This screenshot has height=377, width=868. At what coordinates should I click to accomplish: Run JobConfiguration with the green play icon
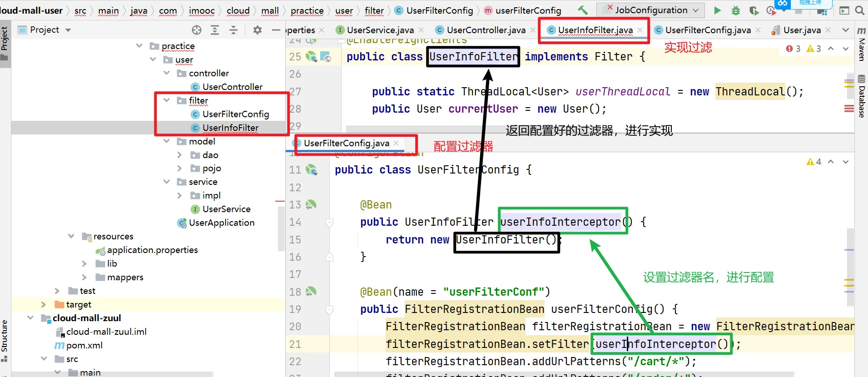tap(717, 10)
